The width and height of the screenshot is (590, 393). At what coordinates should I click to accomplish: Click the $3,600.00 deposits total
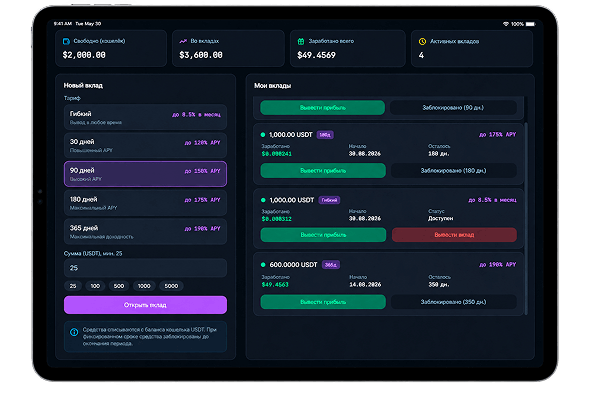click(x=201, y=55)
